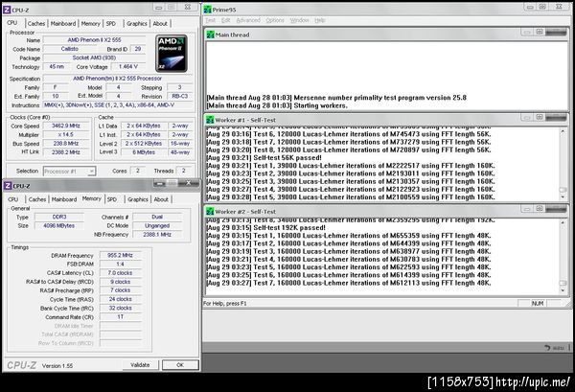Click the CPU-Z icon in Memory window title bar
Screen dimensions: 575x392
(x=8, y=186)
